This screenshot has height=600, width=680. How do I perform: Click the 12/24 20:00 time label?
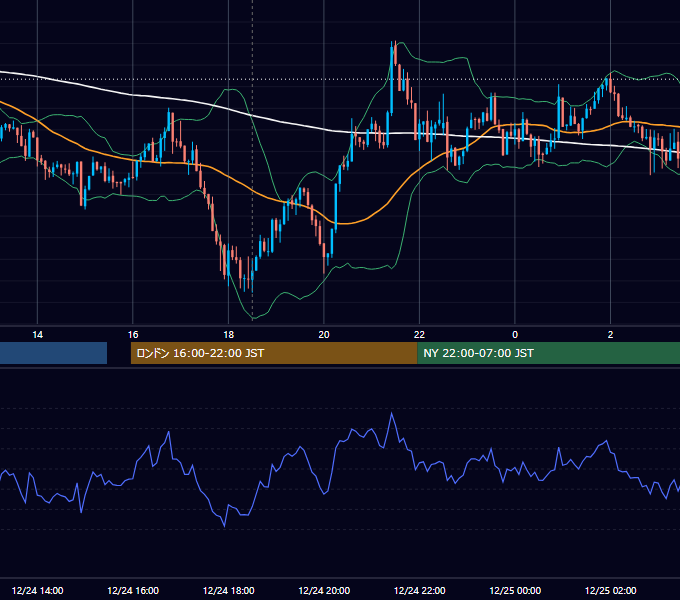click(x=324, y=590)
